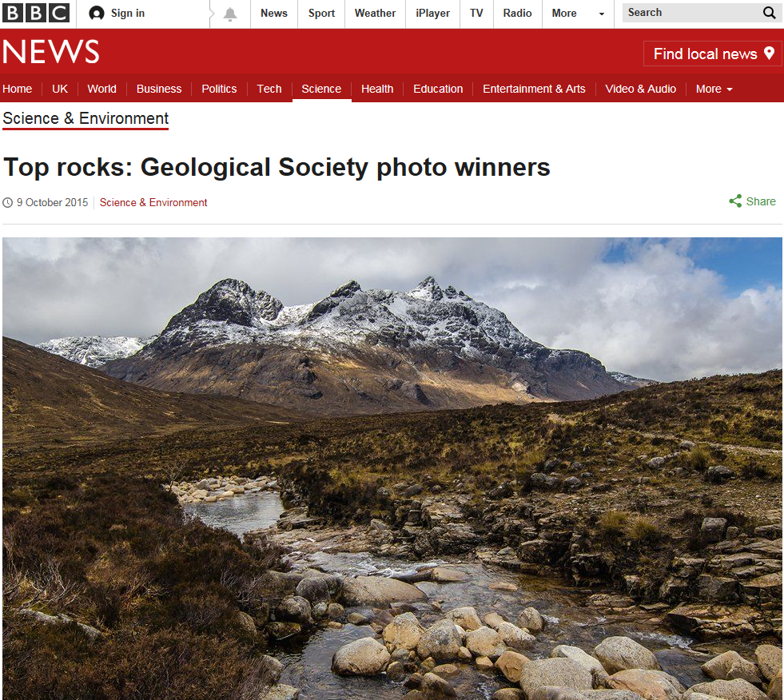Image resolution: width=784 pixels, height=700 pixels.
Task: Click the Science & Environment section heading
Action: 86,118
